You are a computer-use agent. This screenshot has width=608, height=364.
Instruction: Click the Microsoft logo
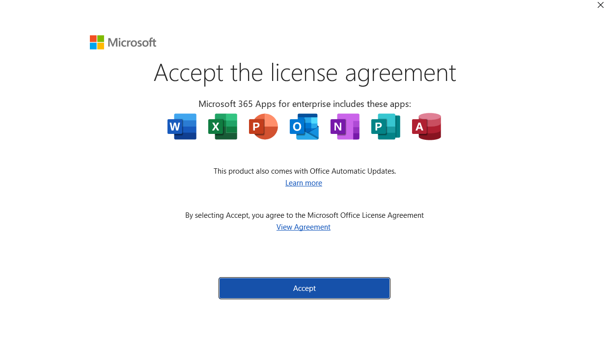[x=123, y=43]
